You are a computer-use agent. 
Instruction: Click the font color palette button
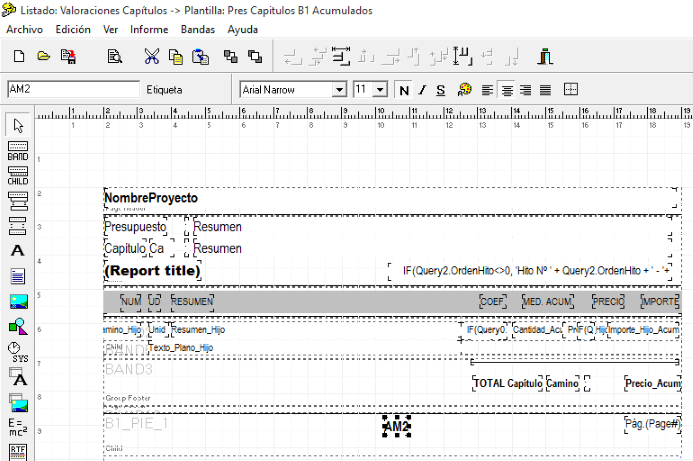464,90
